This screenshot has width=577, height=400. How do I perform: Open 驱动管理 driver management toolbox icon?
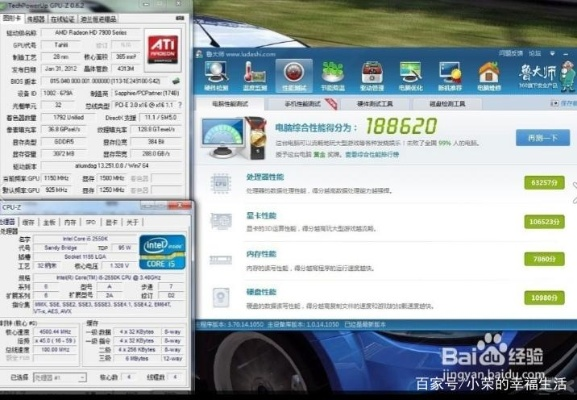(x=372, y=76)
